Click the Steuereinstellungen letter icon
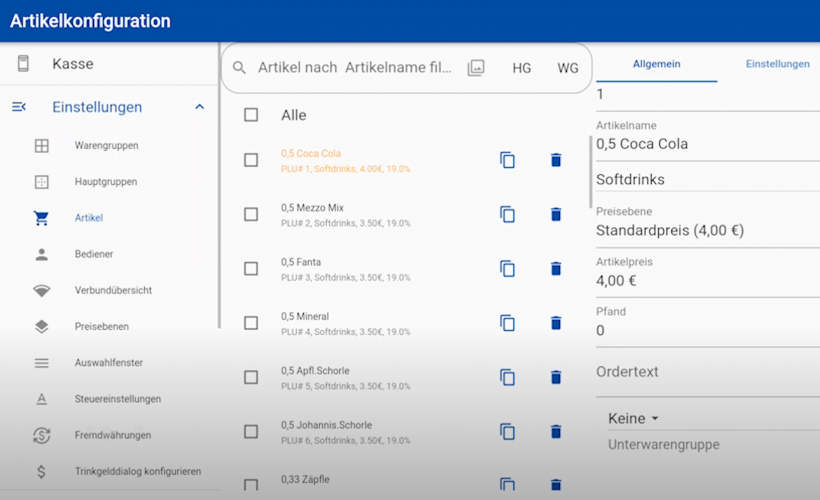820x500 pixels. [42, 399]
